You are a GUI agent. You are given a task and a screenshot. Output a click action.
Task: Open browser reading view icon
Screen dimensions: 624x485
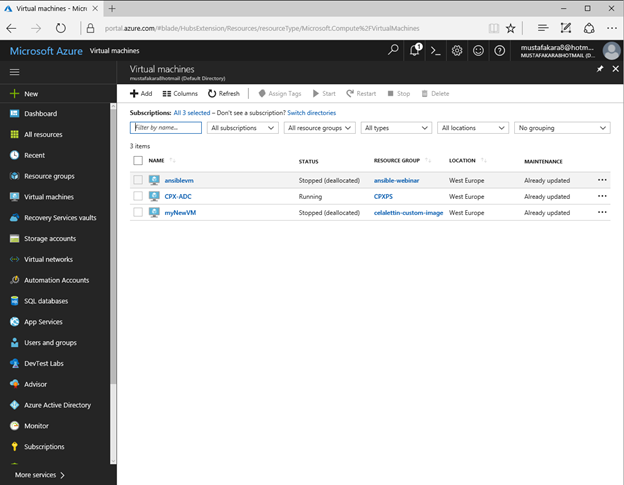pos(493,28)
